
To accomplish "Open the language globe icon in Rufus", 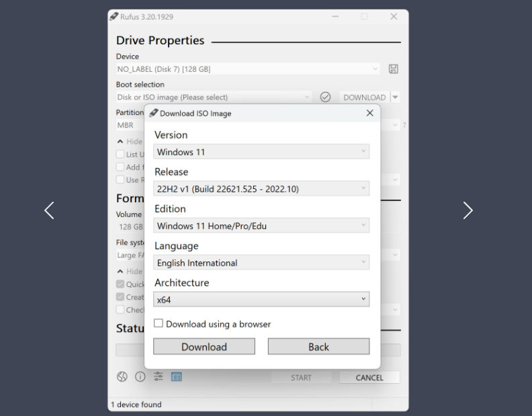I will [122, 376].
